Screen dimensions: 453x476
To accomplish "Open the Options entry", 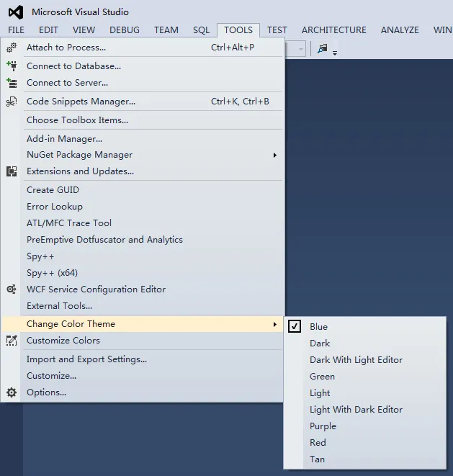I will click(143, 392).
